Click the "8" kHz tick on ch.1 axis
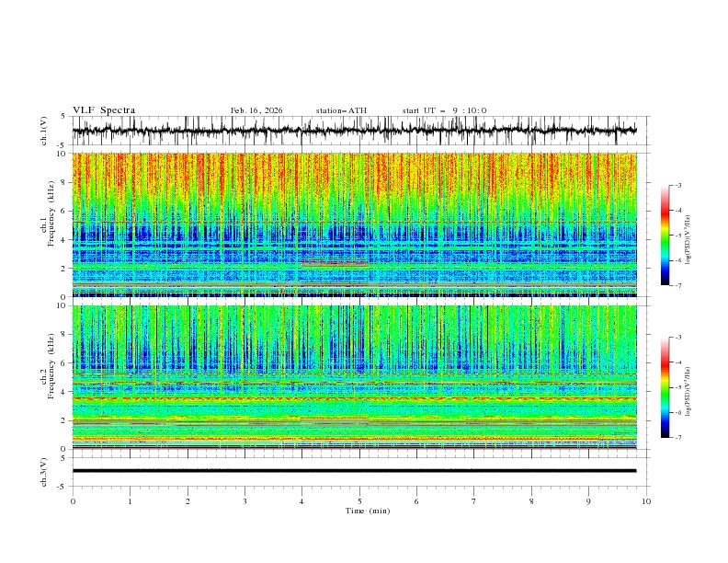728x563 pixels. pos(65,182)
